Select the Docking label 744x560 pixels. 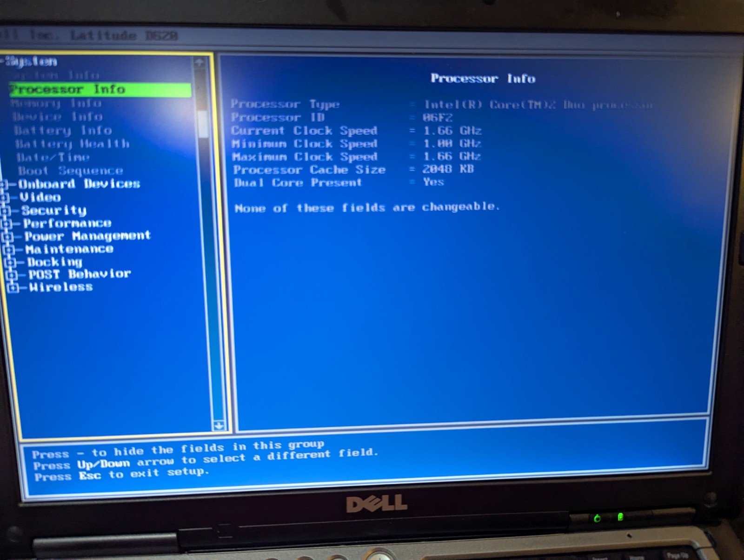click(x=55, y=262)
